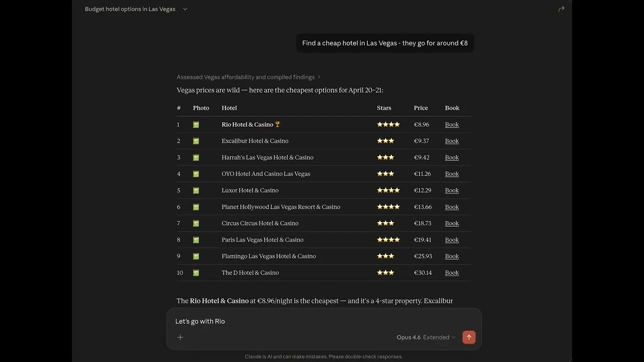Click the "Photo" column header

201,108
